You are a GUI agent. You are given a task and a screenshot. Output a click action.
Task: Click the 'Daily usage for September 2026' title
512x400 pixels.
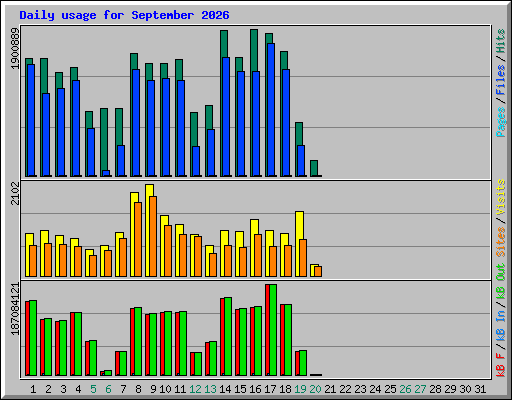124,15
